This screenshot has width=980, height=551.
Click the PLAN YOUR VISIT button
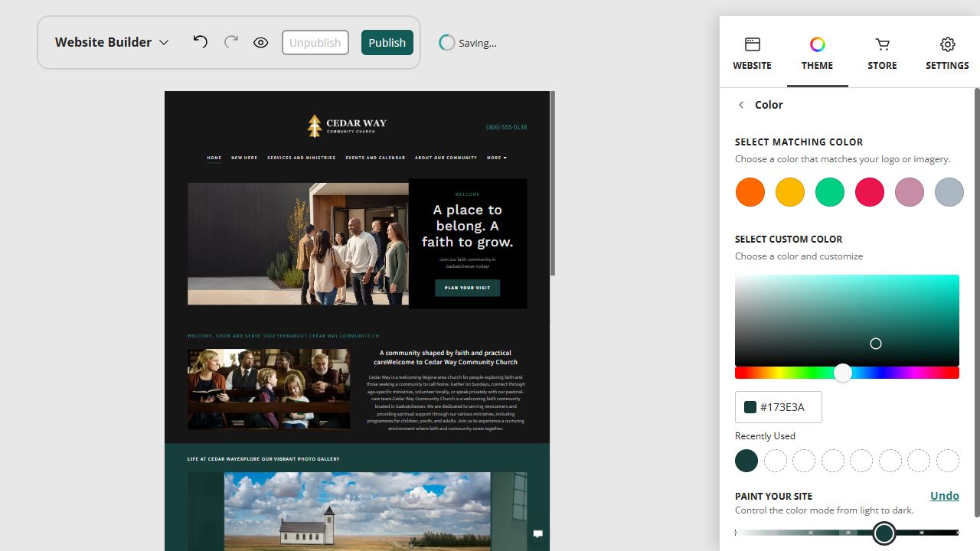click(x=467, y=288)
